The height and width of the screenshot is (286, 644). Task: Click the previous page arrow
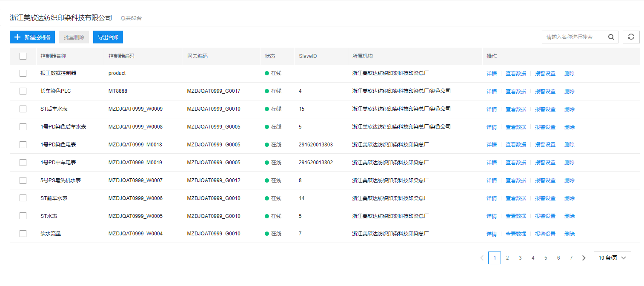coord(482,258)
